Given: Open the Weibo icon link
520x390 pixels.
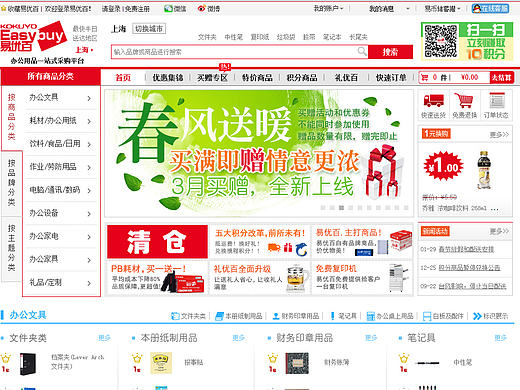Looking at the screenshot, I should (x=201, y=9).
